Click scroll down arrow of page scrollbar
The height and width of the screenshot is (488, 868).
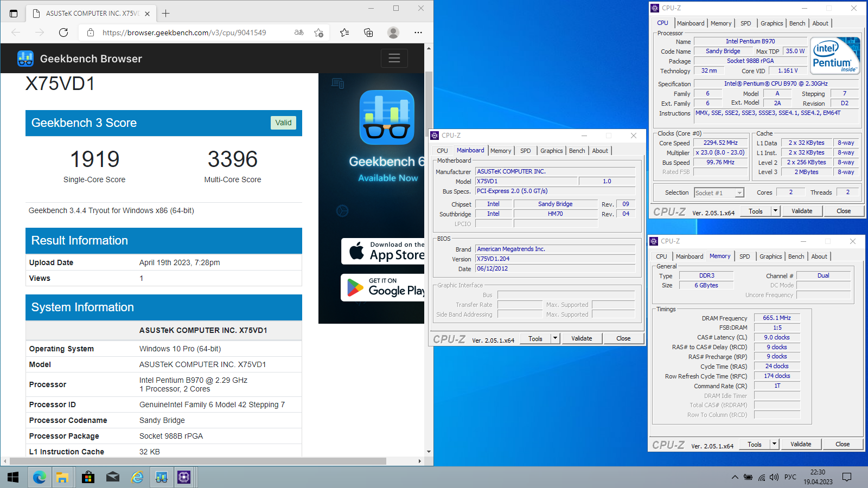click(429, 451)
